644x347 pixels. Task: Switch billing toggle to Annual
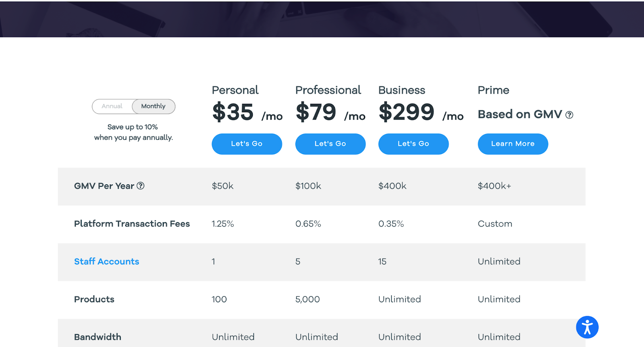pyautogui.click(x=112, y=106)
